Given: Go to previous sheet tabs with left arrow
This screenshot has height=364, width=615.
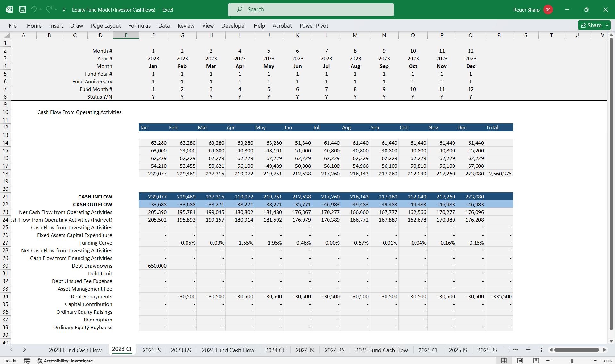Looking at the screenshot, I should 12,350.
